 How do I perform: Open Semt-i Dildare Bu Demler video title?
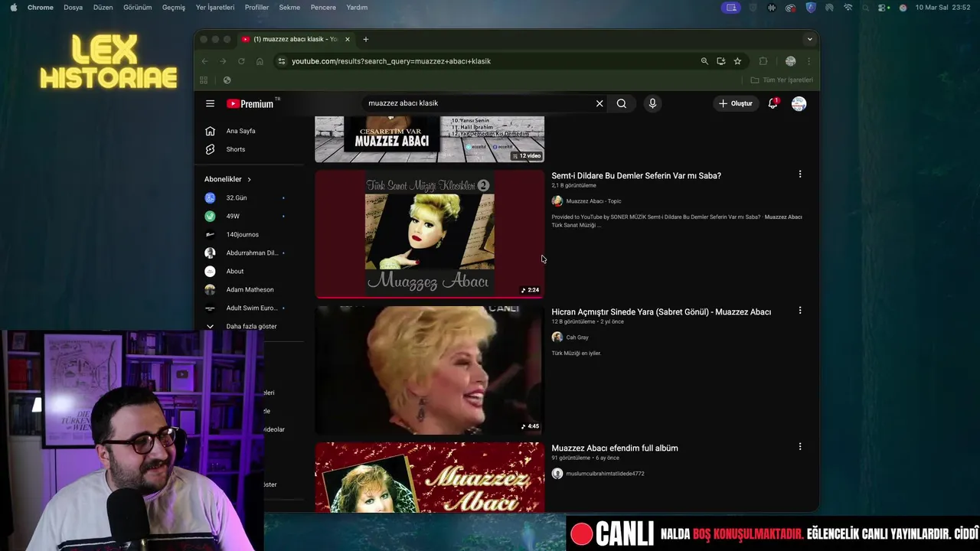636,176
